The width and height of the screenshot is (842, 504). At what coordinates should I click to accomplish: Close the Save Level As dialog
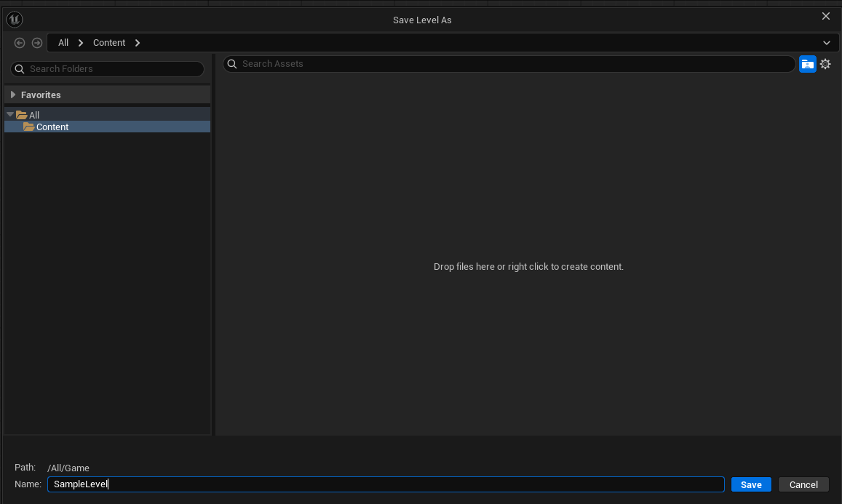coord(825,16)
